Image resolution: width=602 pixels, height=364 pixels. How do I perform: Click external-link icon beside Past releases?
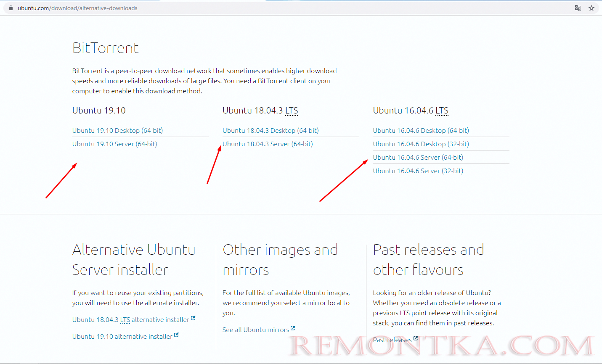click(416, 338)
